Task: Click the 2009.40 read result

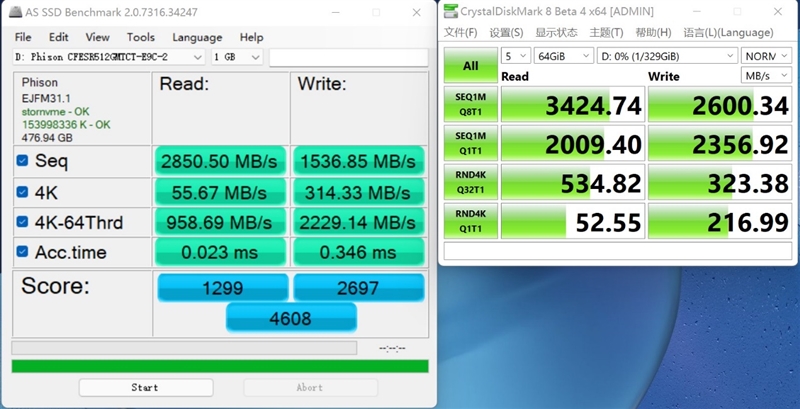Action: 573,143
